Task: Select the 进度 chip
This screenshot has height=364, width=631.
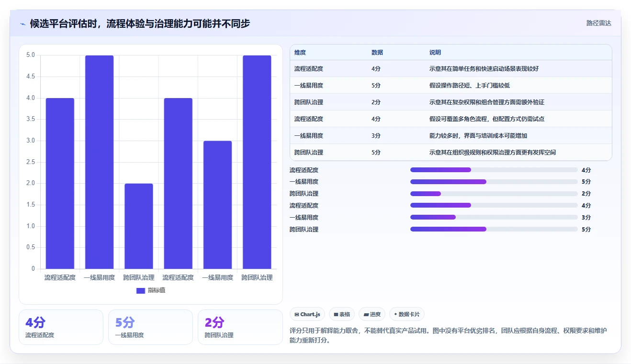Action: [x=372, y=314]
